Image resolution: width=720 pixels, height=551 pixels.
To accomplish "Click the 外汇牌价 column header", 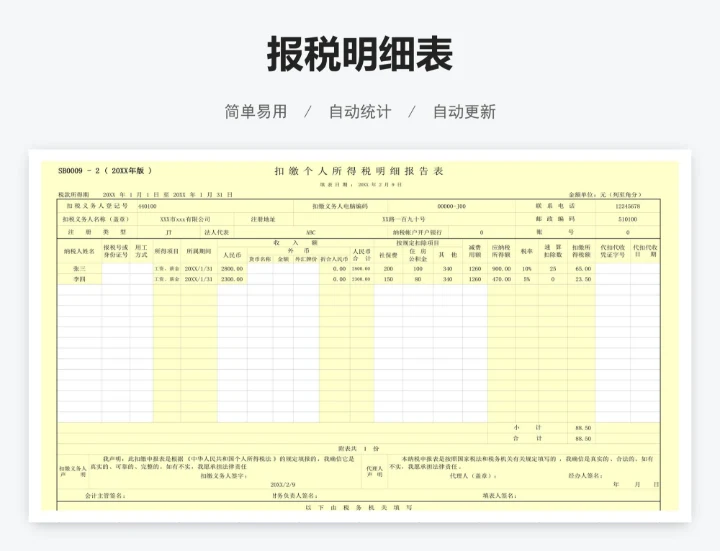I will click(x=306, y=259).
